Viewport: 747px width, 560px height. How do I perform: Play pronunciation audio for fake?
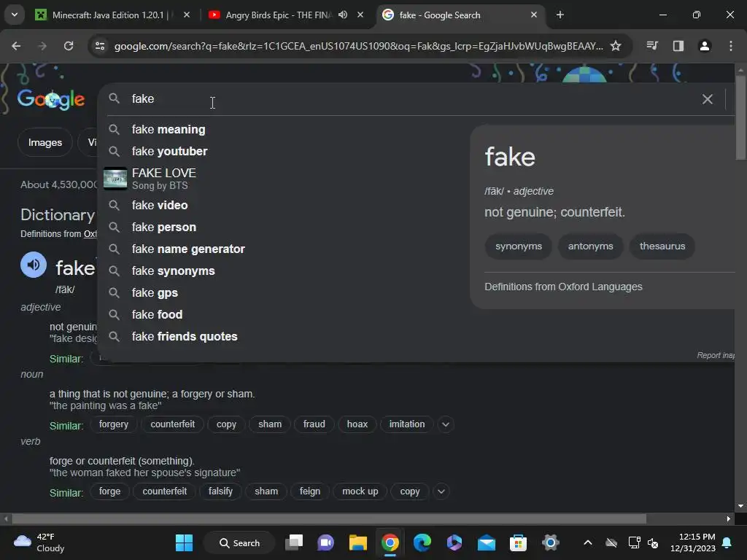pos(34,265)
